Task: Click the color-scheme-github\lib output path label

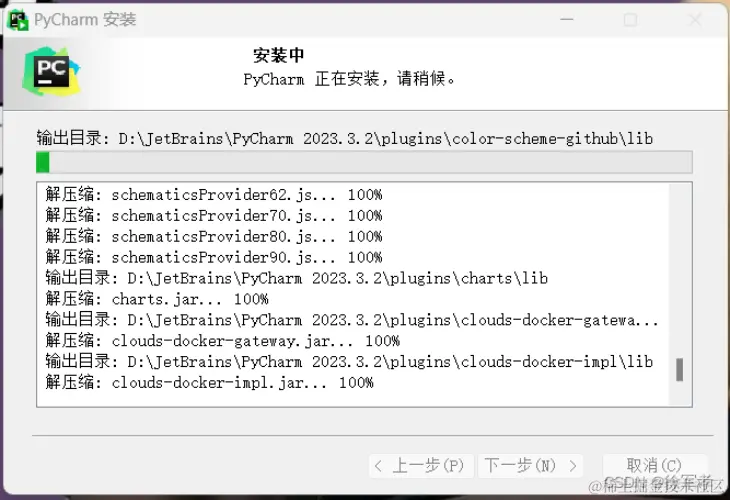Action: (345, 139)
